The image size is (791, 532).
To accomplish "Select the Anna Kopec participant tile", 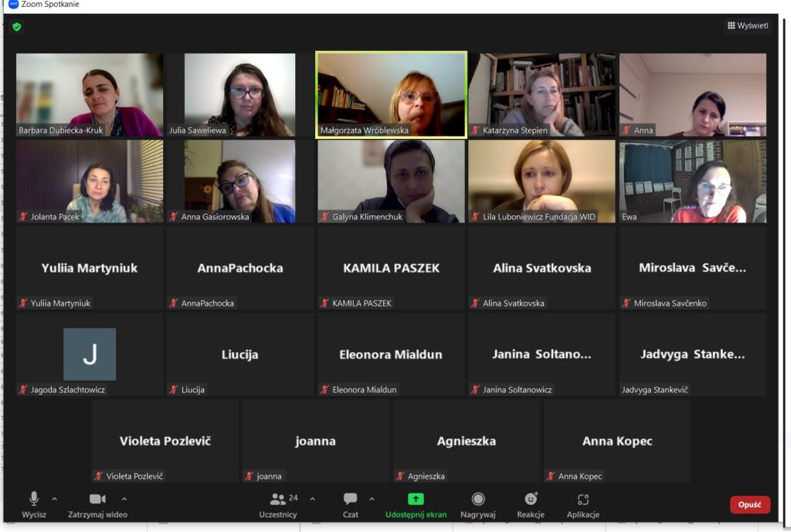I will [x=617, y=441].
